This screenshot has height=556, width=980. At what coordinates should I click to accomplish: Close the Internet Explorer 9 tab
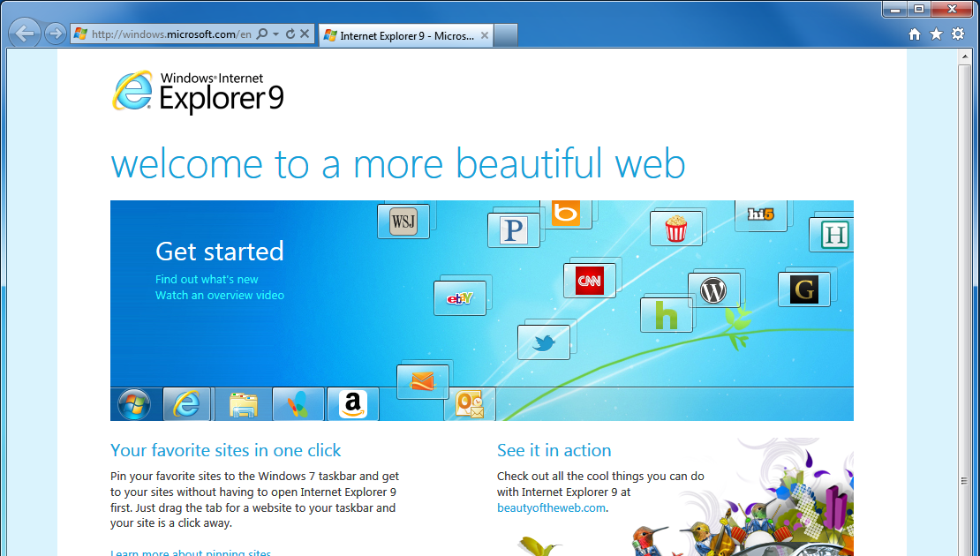[484, 35]
